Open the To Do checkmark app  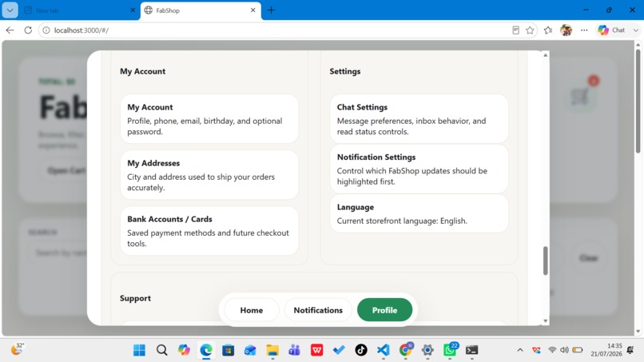339,350
